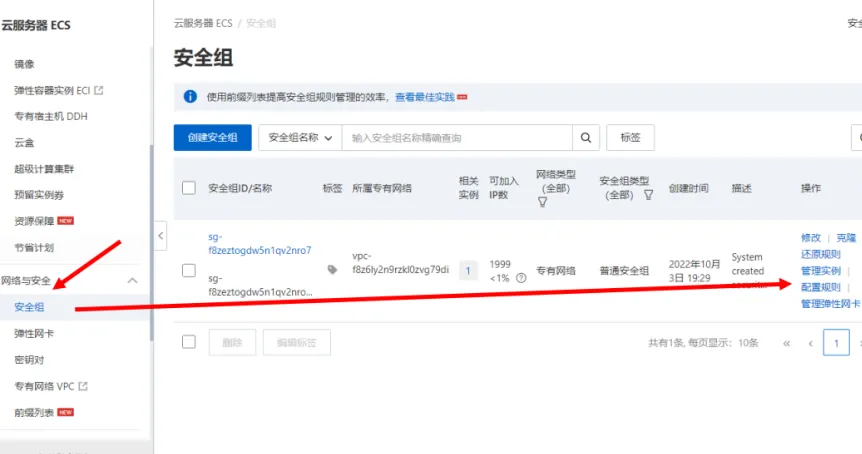Click 云服务器 ECS in the breadcrumb

(203, 23)
